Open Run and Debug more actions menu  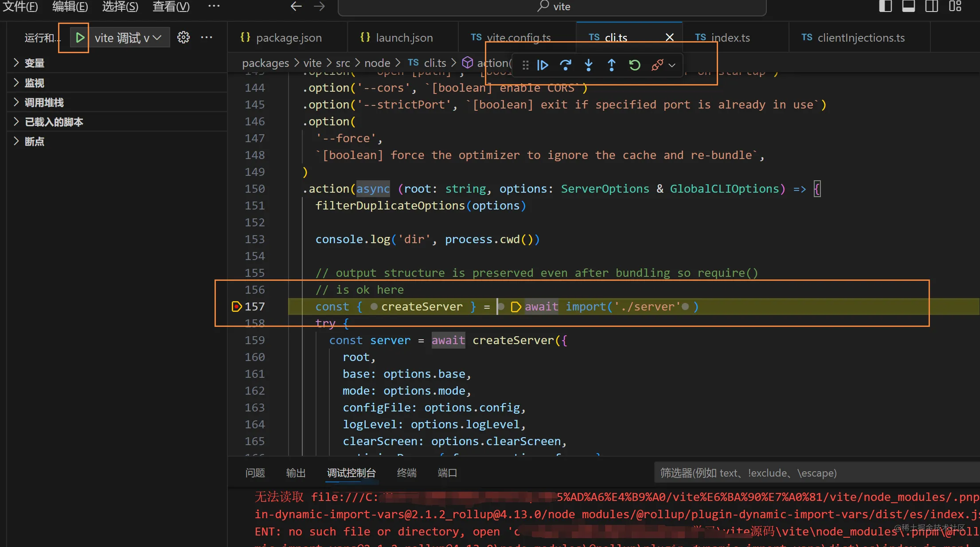(x=207, y=38)
